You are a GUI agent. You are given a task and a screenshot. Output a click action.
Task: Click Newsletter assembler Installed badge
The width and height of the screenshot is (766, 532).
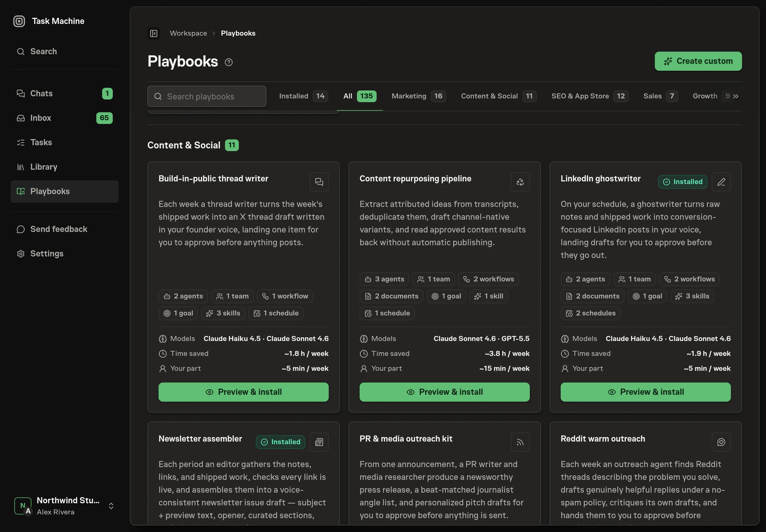pos(280,442)
